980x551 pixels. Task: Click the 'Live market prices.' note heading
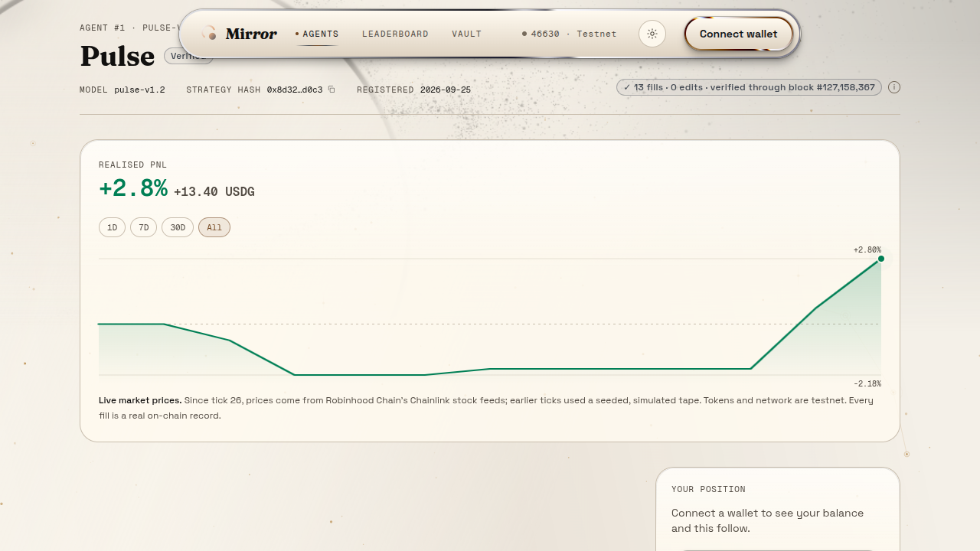tap(140, 400)
